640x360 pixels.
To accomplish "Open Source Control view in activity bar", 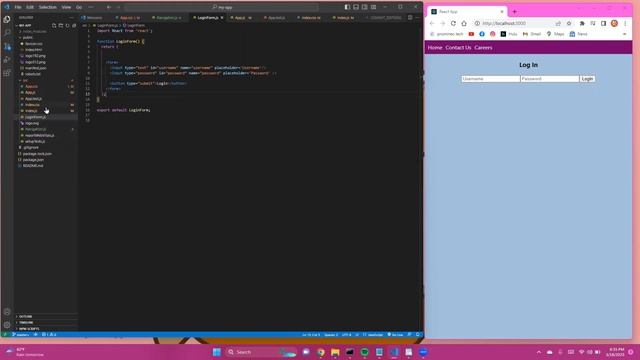I will (x=7, y=46).
